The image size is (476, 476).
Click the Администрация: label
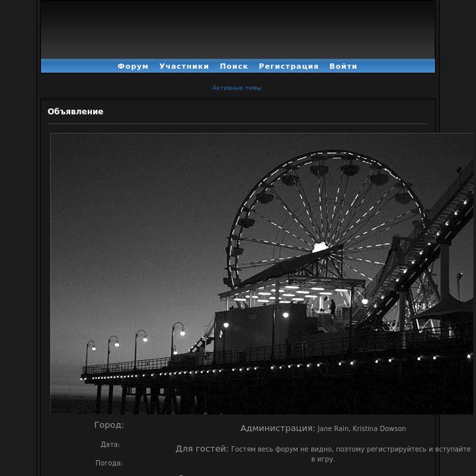point(278,428)
